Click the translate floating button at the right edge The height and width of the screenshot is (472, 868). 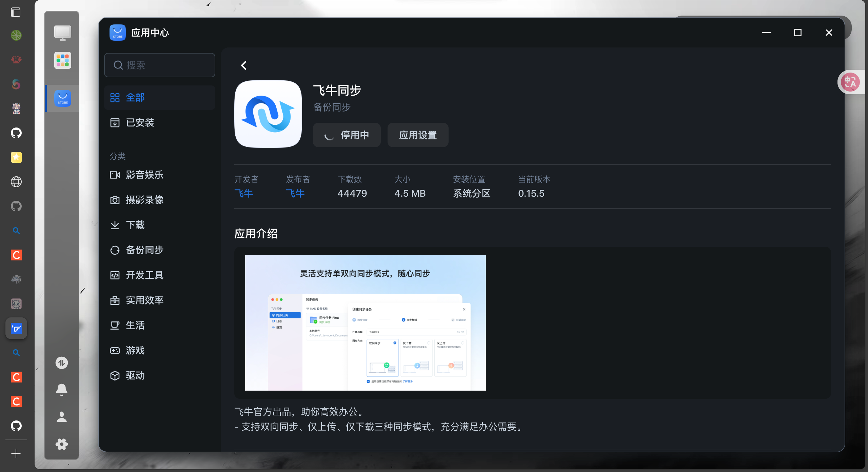[x=850, y=82]
